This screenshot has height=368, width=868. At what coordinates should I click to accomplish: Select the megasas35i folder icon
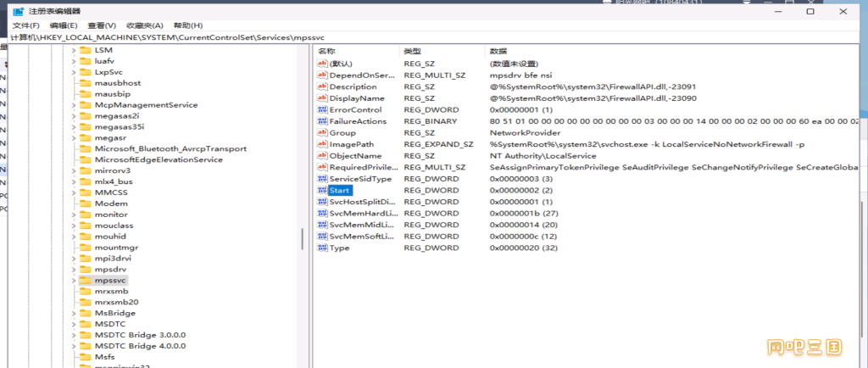[85, 126]
